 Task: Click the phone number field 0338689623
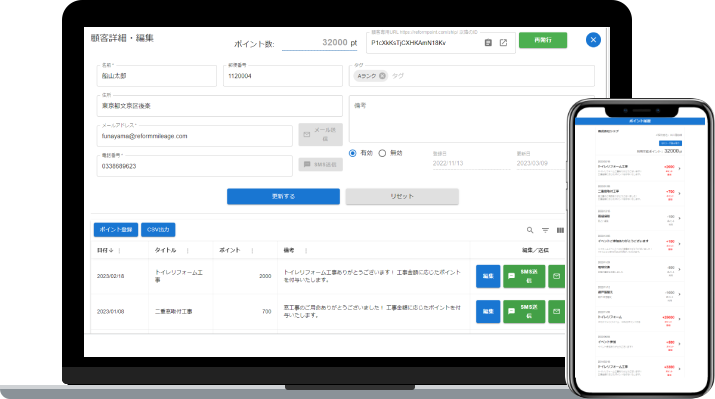pyautogui.click(x=194, y=166)
